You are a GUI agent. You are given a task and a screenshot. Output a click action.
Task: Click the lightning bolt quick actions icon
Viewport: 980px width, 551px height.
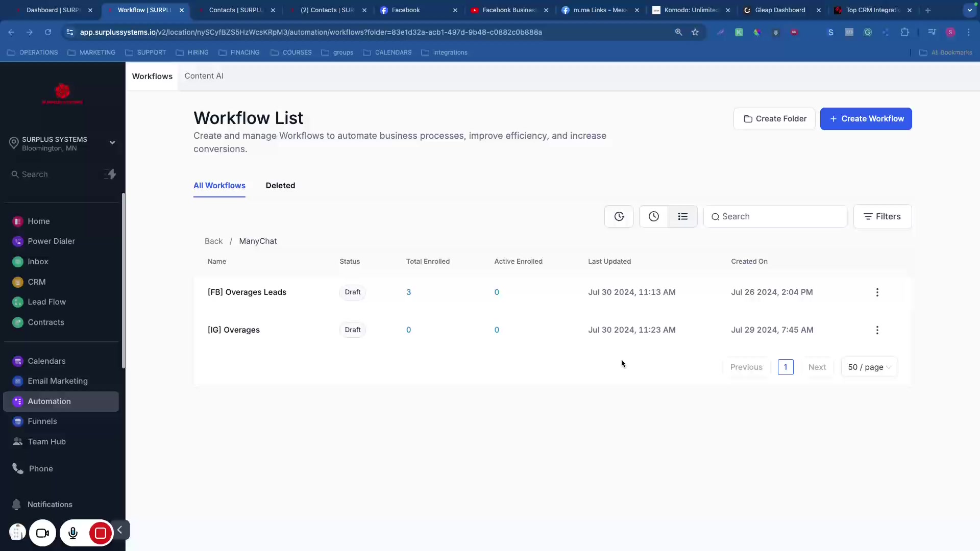111,174
